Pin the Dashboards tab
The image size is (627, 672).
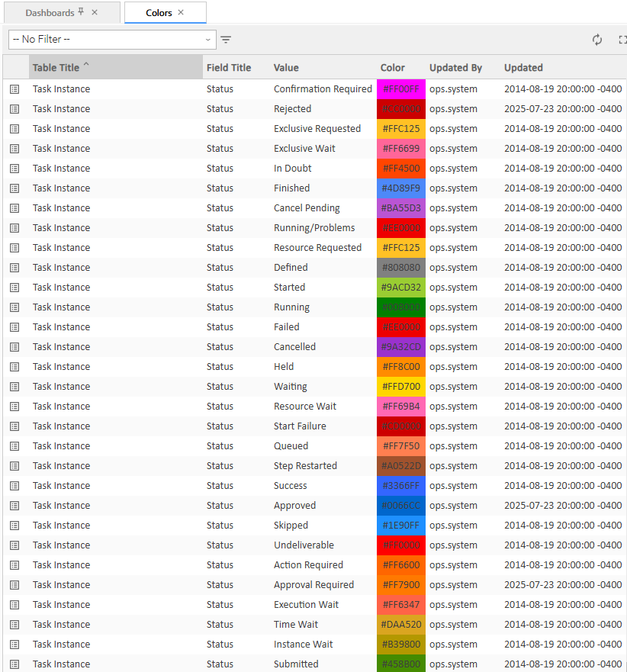click(x=82, y=12)
